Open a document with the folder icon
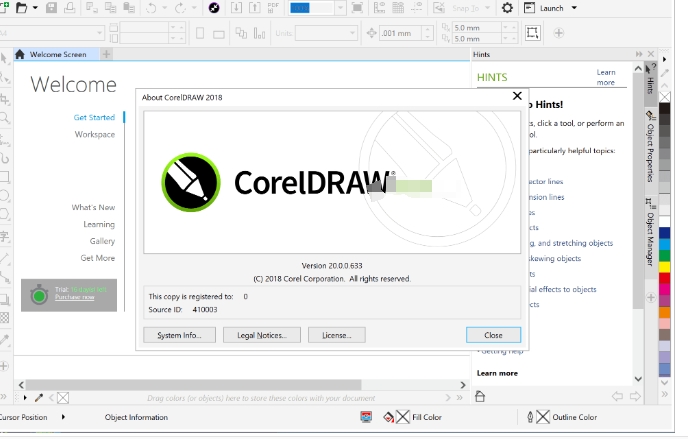 click(22, 8)
